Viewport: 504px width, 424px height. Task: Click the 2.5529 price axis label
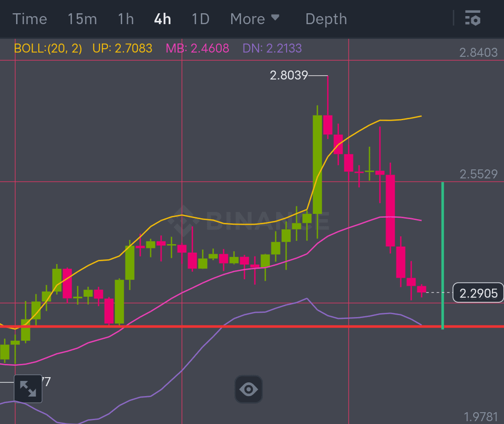(478, 174)
